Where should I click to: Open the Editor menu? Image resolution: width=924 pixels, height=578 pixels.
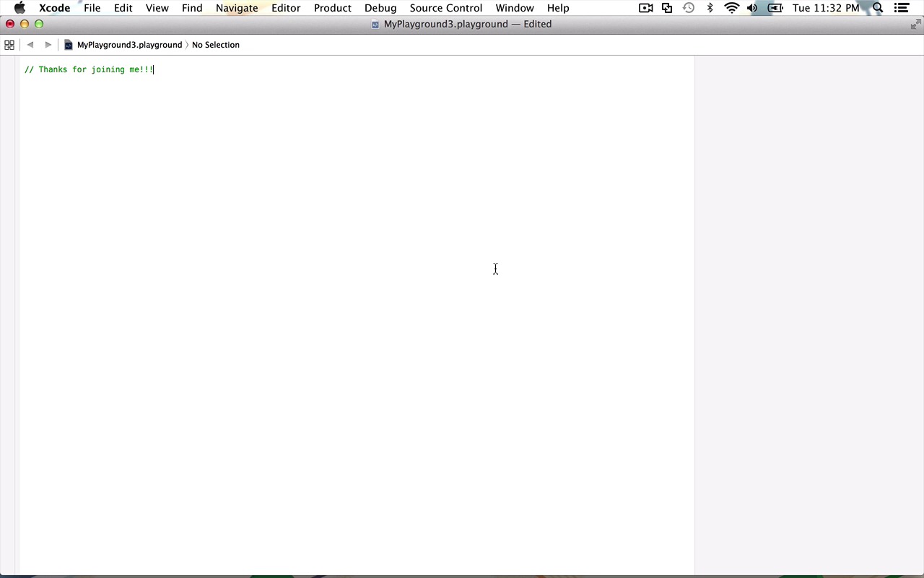click(x=286, y=8)
